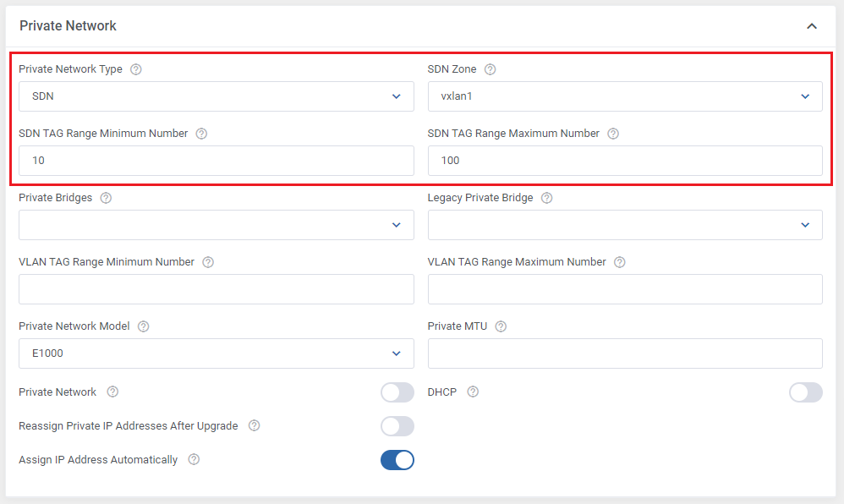Open the Legacy Private Bridge dropdown

(x=625, y=225)
